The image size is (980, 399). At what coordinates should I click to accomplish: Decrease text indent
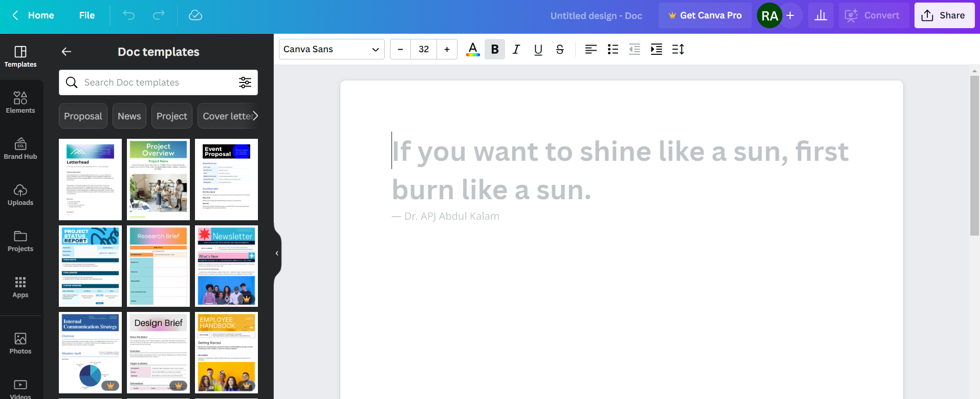(x=635, y=49)
